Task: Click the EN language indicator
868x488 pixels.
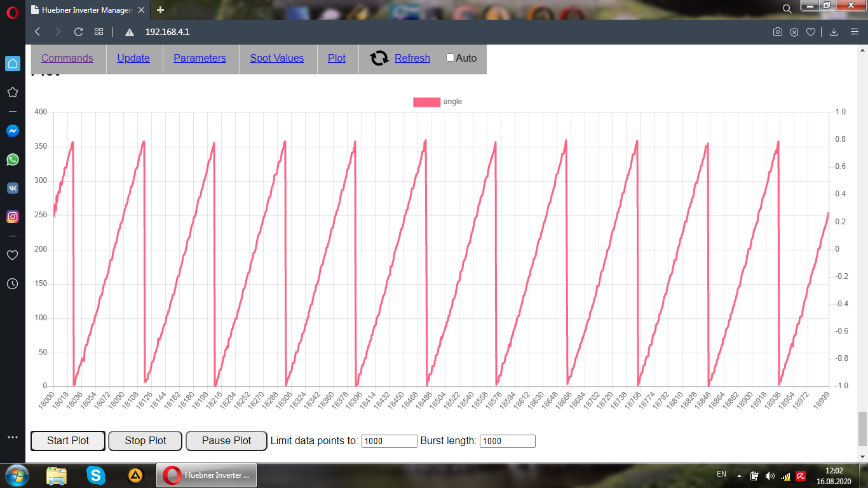Action: click(721, 474)
